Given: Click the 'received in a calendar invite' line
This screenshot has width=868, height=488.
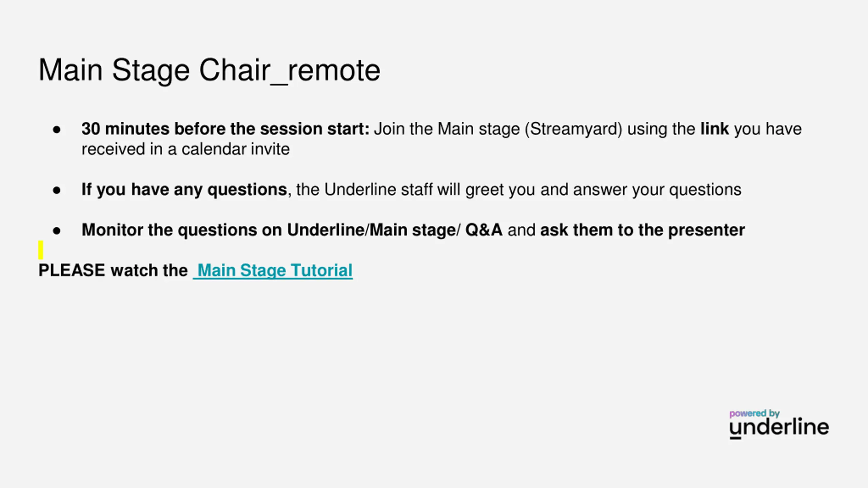Looking at the screenshot, I should (185, 149).
